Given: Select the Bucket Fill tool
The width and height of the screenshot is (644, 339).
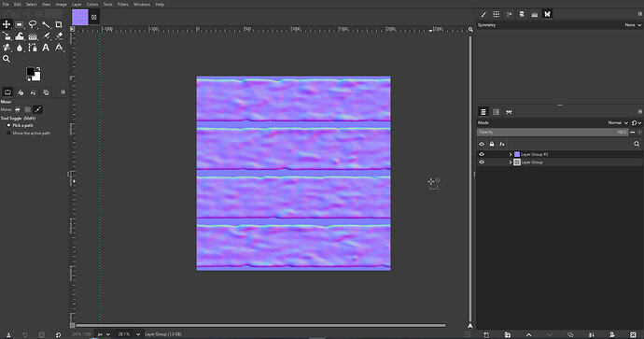Looking at the screenshot, I should tap(33, 36).
